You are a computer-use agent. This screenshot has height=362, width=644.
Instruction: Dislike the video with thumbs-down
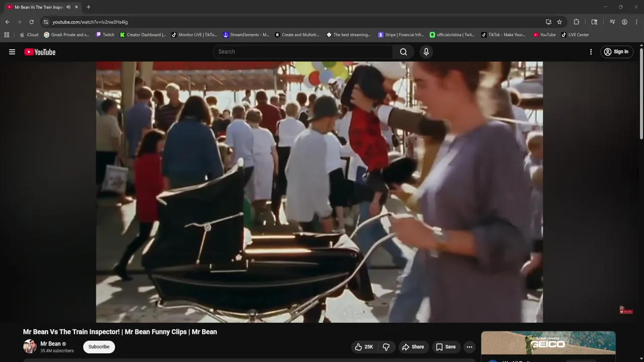[386, 347]
